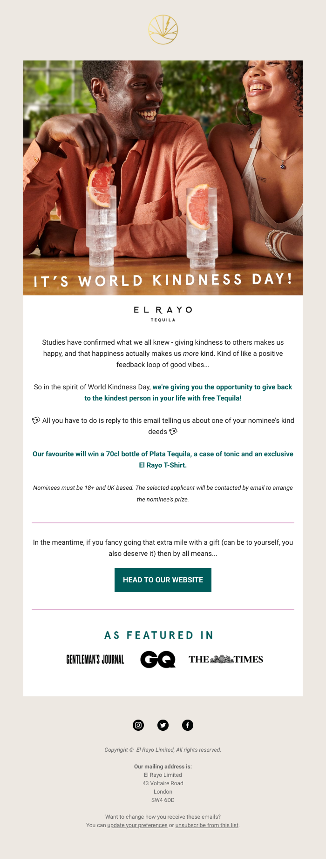
Task: Click the '43 Voltaire Road' mailing address
Action: click(x=163, y=783)
